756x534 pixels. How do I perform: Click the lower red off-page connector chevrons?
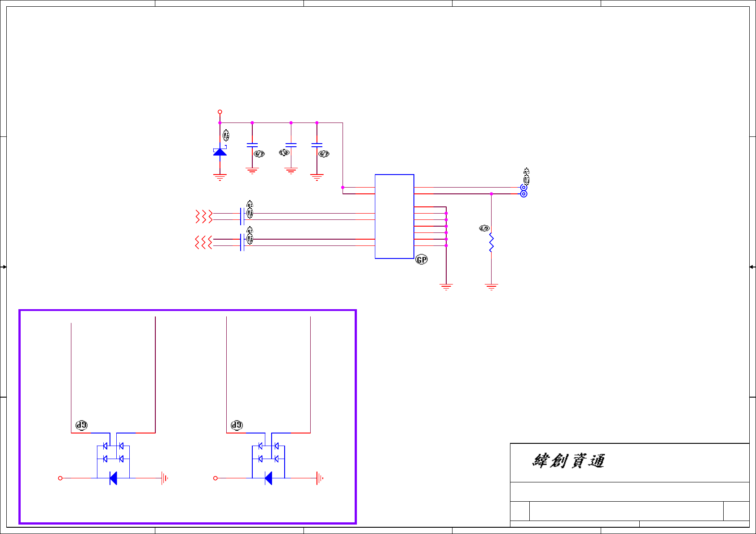click(204, 242)
